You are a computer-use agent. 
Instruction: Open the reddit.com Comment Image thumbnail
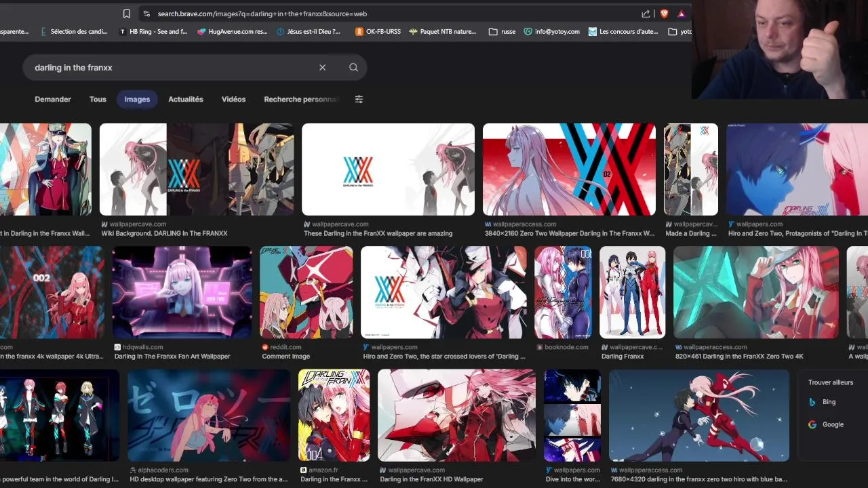tap(306, 292)
